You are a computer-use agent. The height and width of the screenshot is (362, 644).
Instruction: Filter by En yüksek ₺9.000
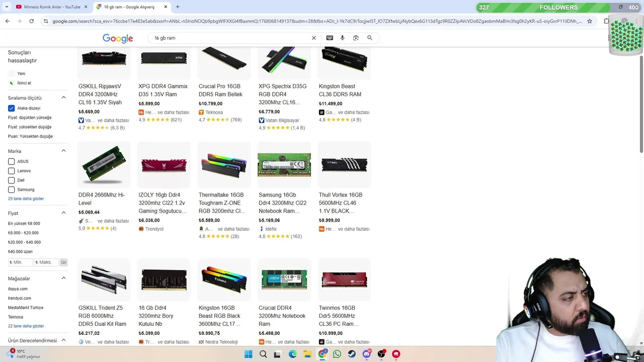[x=24, y=223]
